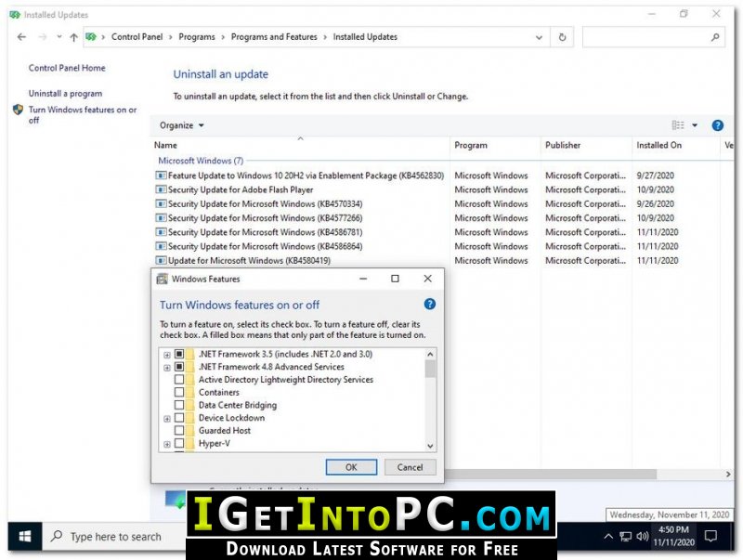Click Programs breadcrumb in address bar
Screen dimensions: 743x560
pos(197,37)
